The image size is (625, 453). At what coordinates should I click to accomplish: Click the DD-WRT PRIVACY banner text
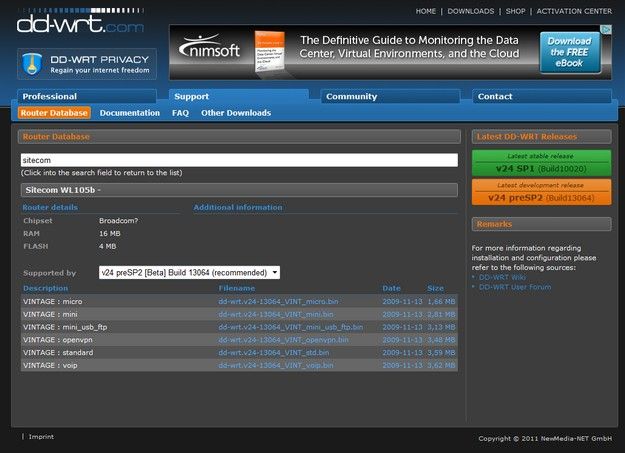coord(100,59)
